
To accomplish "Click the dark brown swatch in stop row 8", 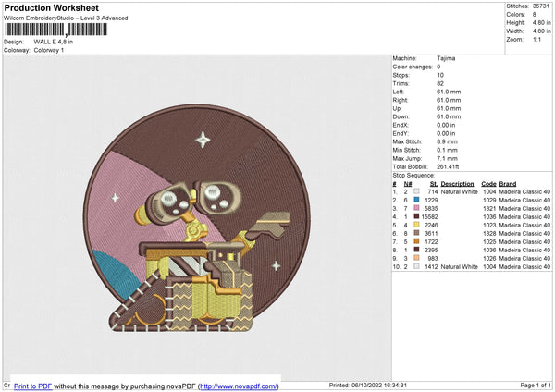I will tap(416, 250).
